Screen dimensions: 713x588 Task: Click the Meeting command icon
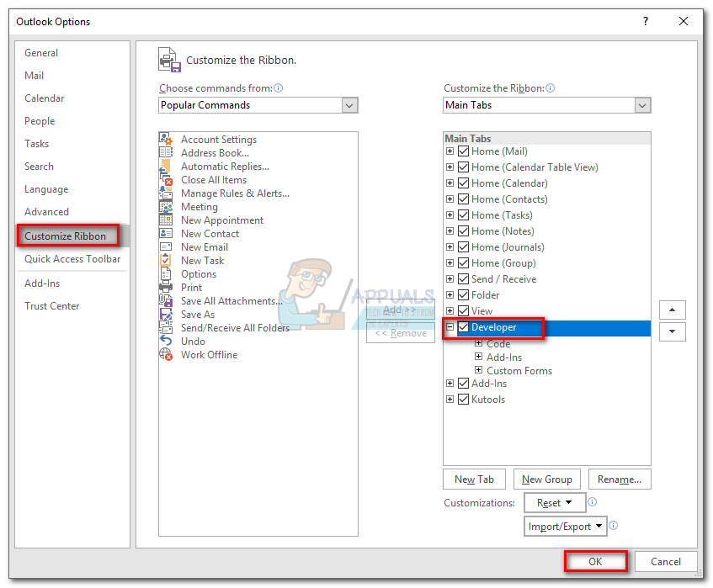166,207
